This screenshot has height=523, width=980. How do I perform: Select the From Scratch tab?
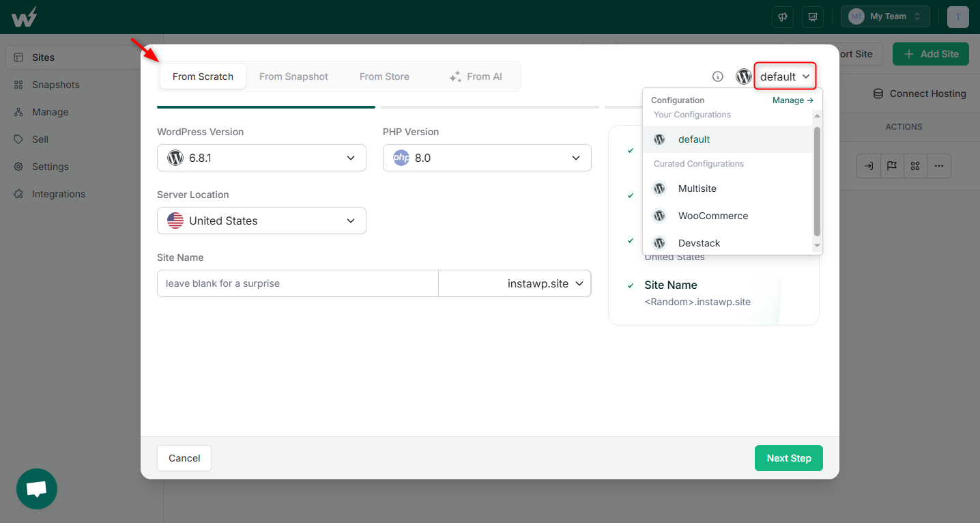203,76
